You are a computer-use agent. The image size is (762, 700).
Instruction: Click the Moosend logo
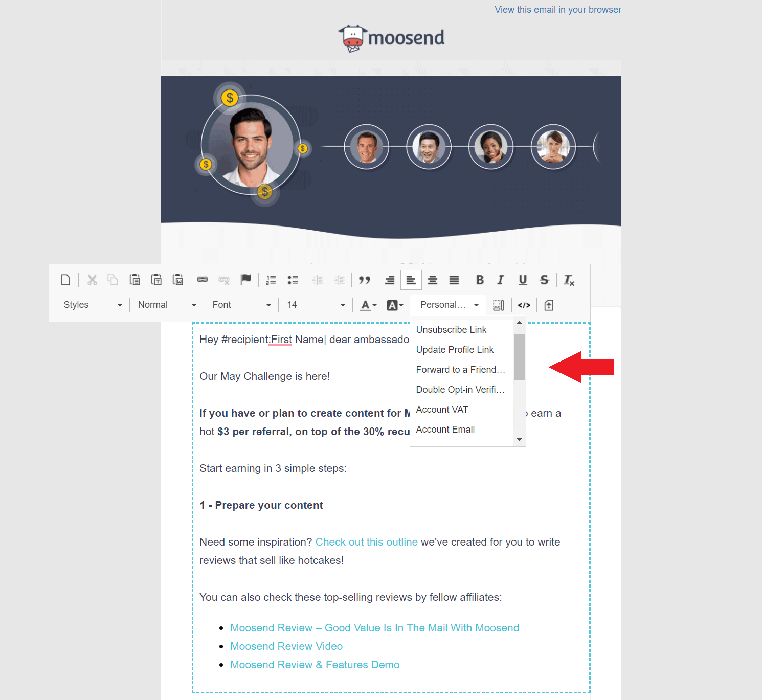391,38
